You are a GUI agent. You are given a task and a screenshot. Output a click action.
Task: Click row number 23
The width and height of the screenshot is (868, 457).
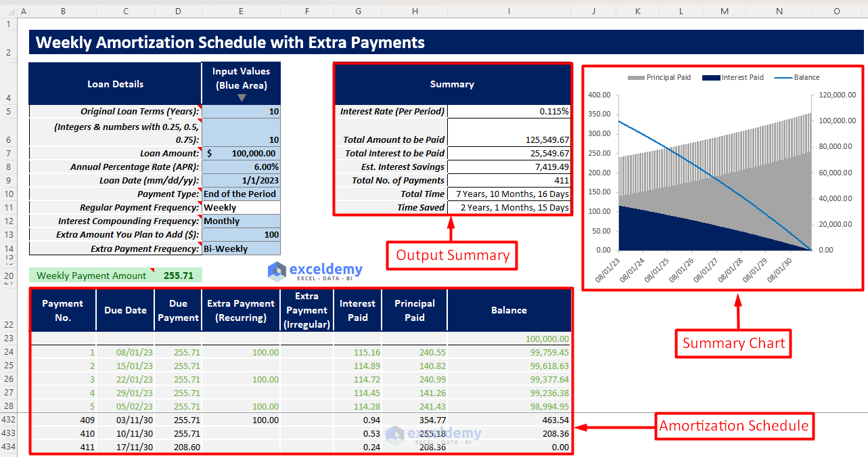tap(9, 339)
